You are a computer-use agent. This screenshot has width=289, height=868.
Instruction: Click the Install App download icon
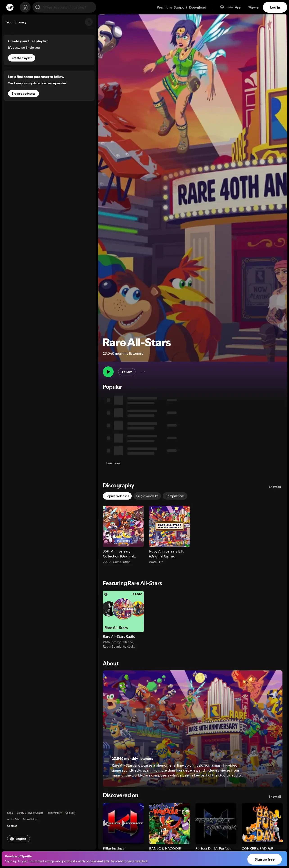click(x=222, y=7)
